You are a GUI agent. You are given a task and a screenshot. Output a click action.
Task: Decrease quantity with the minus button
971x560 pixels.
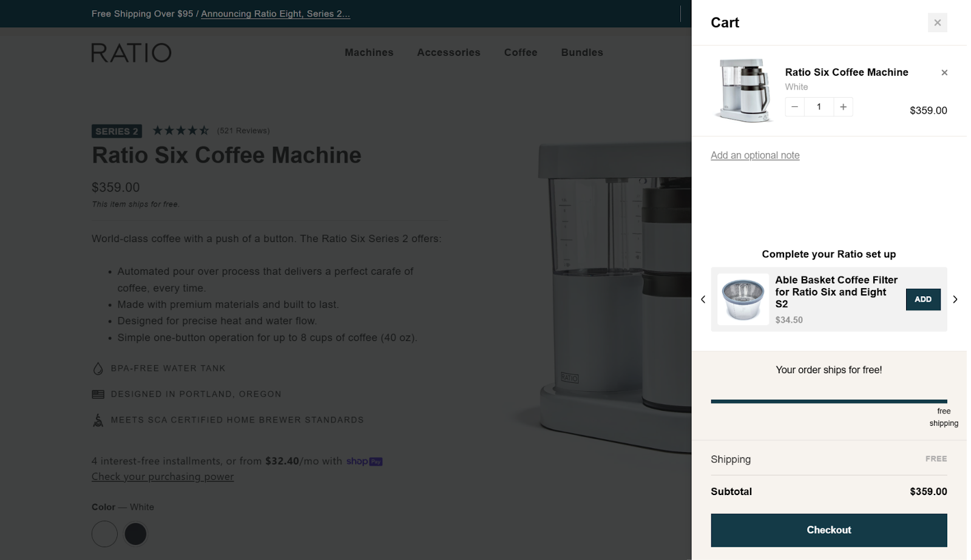pos(794,107)
